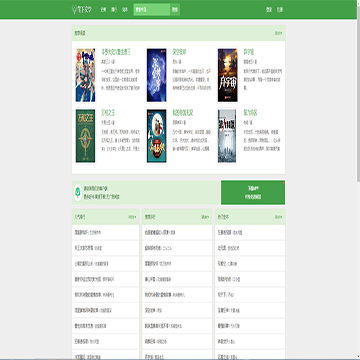The width and height of the screenshot is (360, 360).
Task: Click the first account link at the header's right
Action: coord(269,10)
